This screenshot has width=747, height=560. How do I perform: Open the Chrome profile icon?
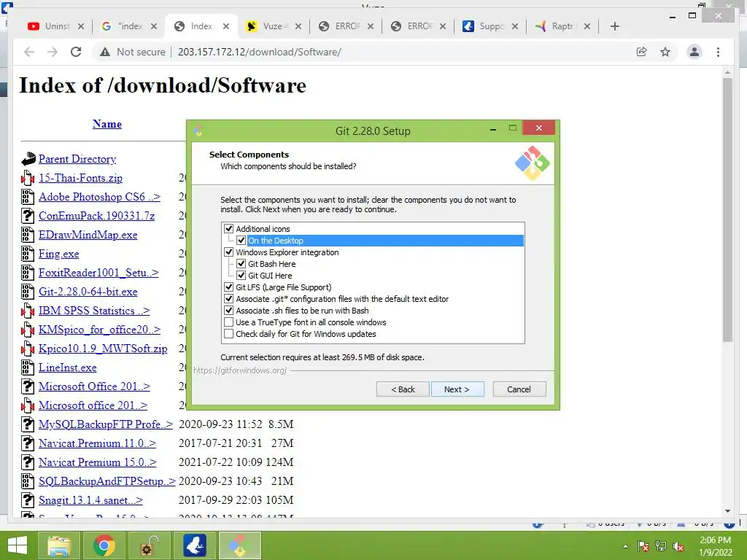(694, 52)
